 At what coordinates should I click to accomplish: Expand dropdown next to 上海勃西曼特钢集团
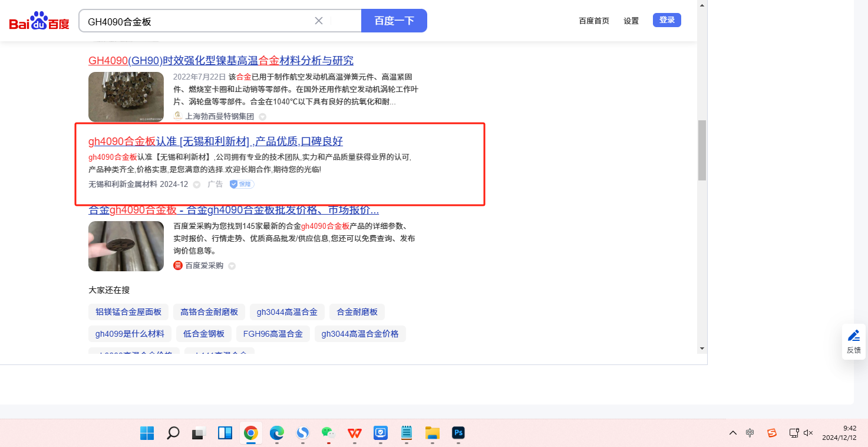[x=263, y=117]
